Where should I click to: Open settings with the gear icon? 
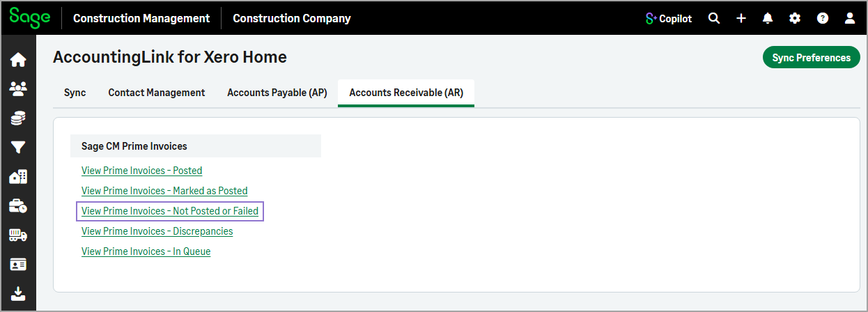795,19
